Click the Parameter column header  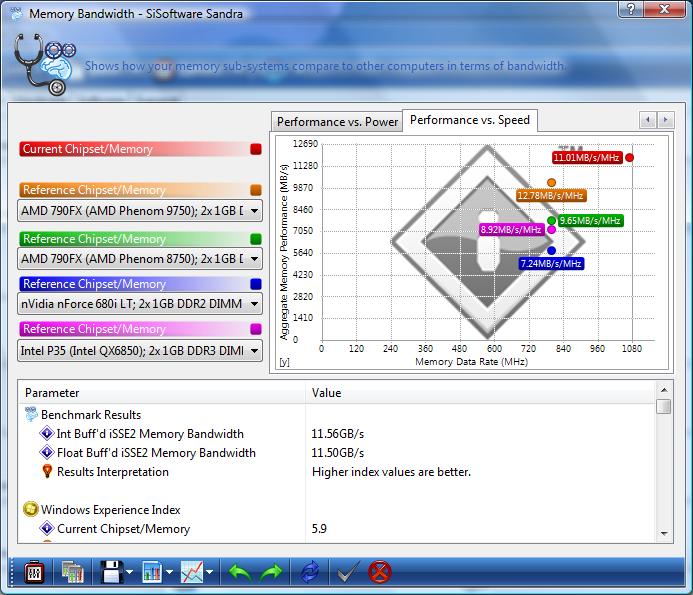point(162,393)
